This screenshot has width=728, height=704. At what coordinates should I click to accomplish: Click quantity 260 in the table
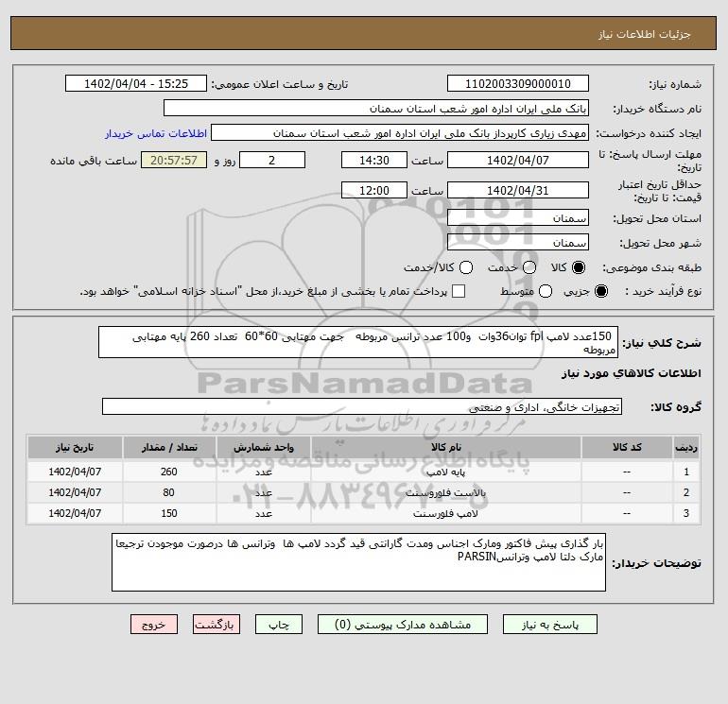(169, 472)
